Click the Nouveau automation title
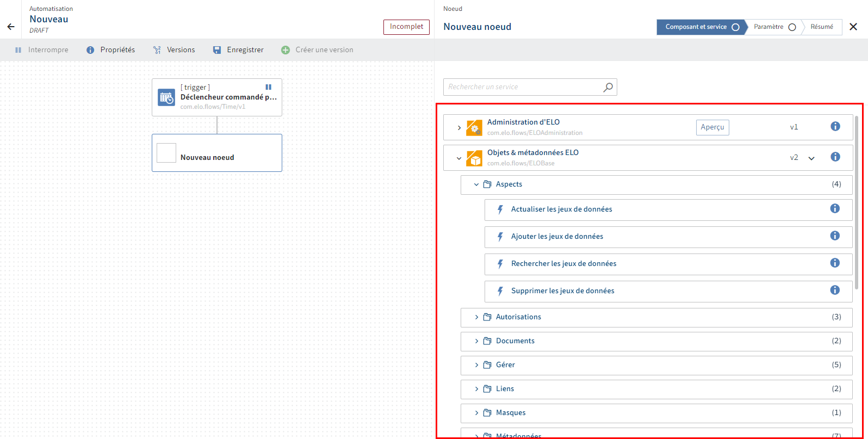 click(49, 19)
